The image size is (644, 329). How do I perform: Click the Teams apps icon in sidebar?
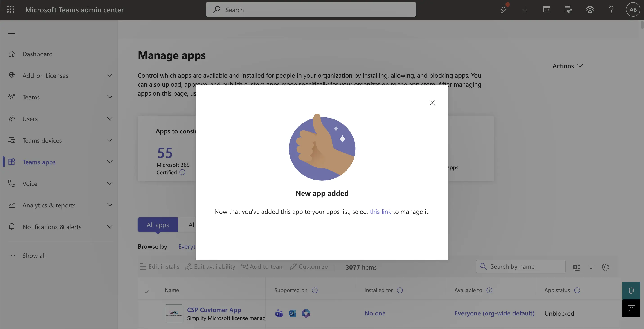click(x=12, y=162)
